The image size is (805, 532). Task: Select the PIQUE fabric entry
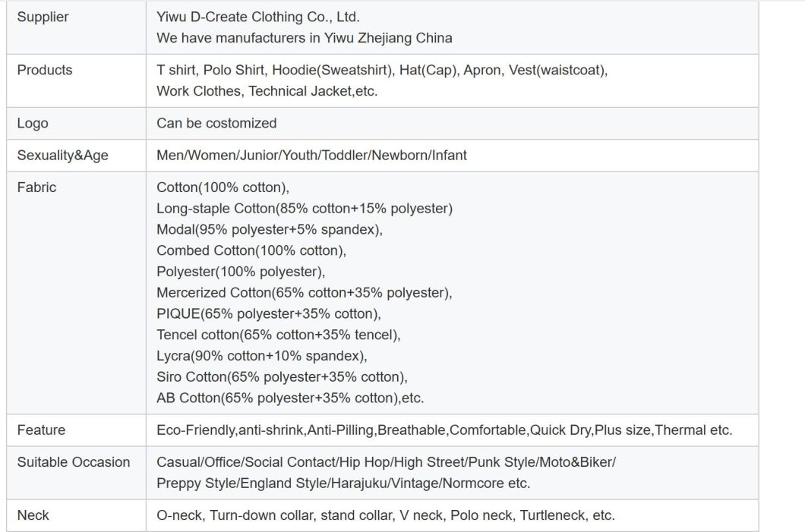click(269, 314)
